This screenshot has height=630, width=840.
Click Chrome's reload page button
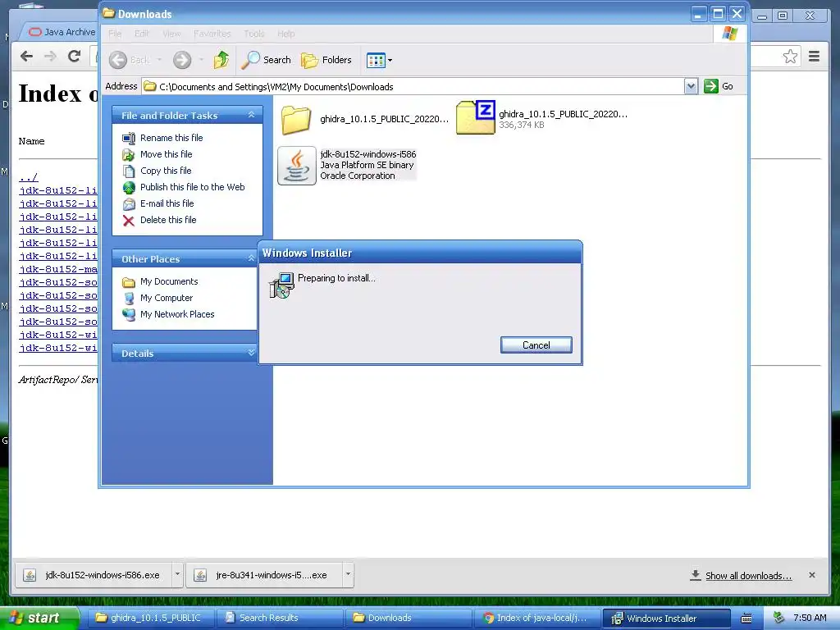coord(75,57)
